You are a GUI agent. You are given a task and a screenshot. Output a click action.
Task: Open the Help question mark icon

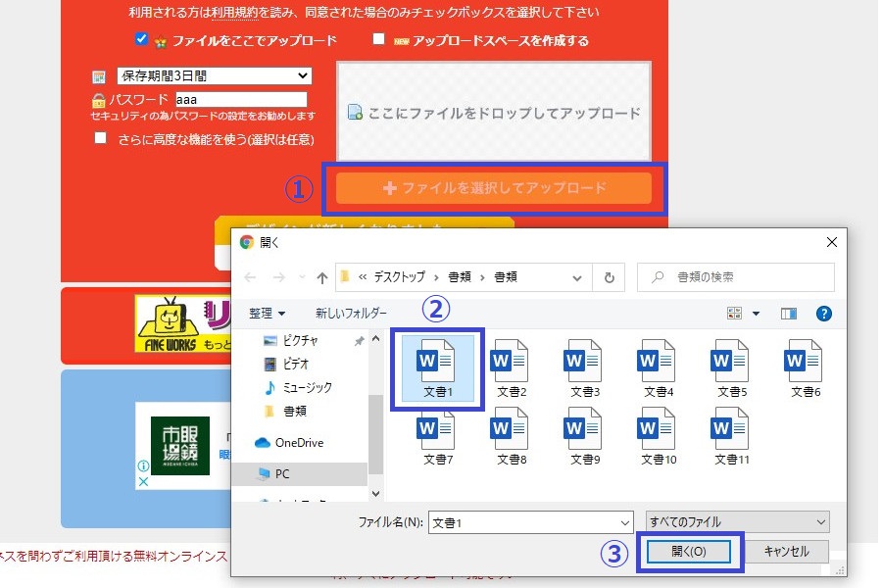pyautogui.click(x=823, y=314)
